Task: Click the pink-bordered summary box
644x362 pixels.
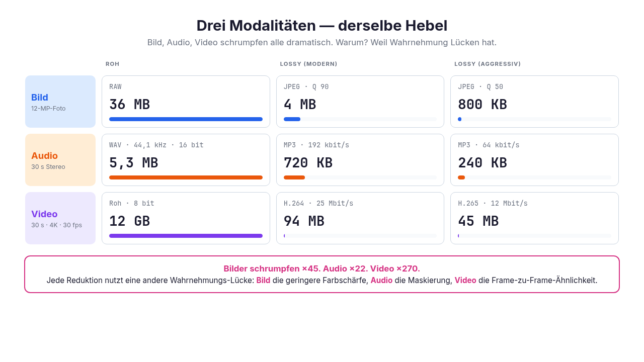Action: [322, 274]
